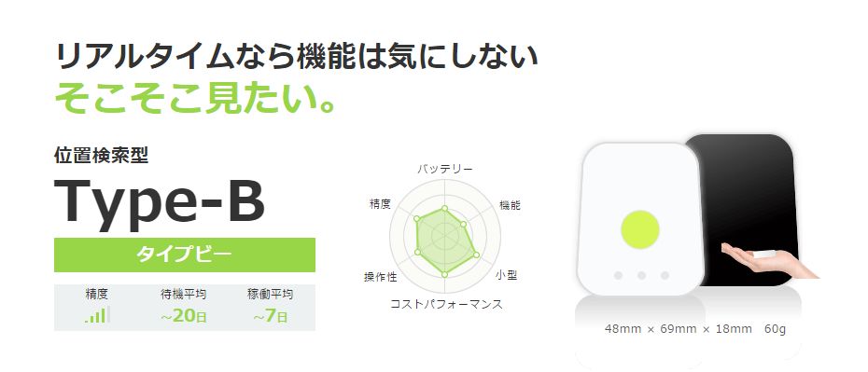Select the 精度 label beside the radar chart
This screenshot has height=372, width=868.
point(380,204)
